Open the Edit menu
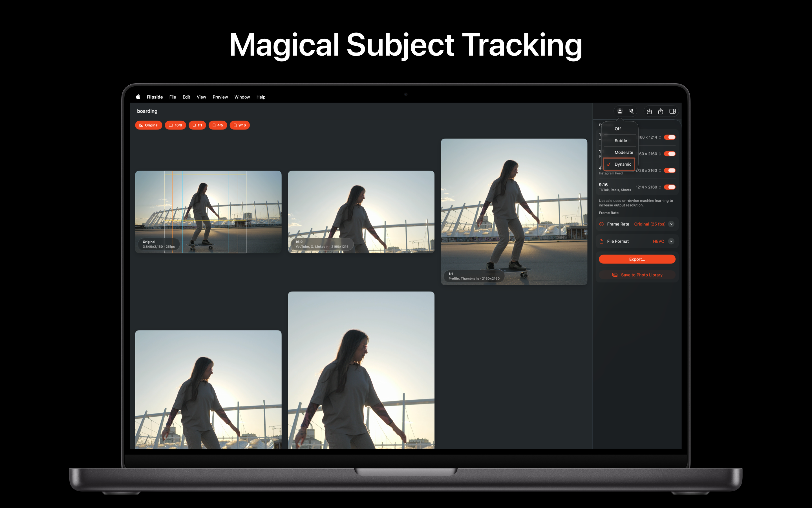This screenshot has height=508, width=812. (x=186, y=97)
